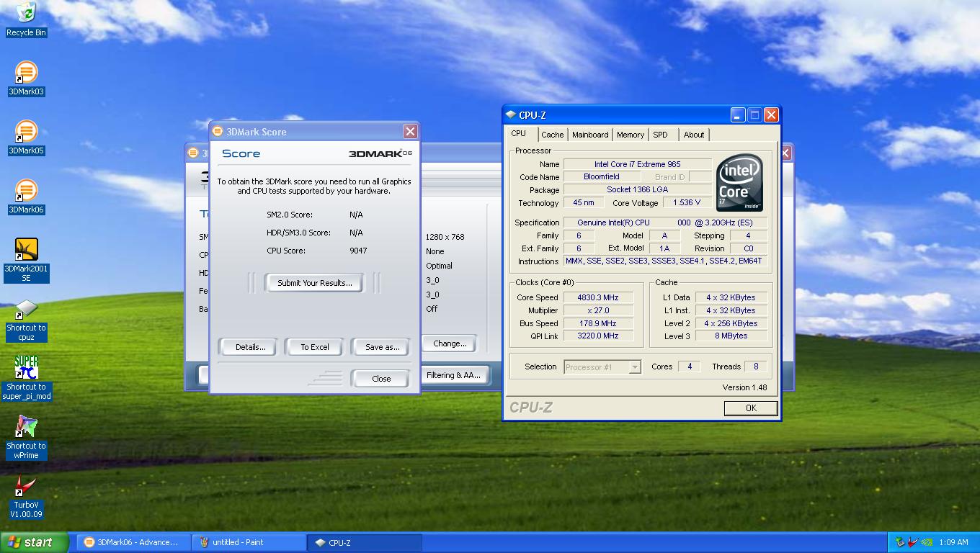Open the Mainboard tab in CPU-Z
This screenshot has height=553, width=980.
pos(590,135)
